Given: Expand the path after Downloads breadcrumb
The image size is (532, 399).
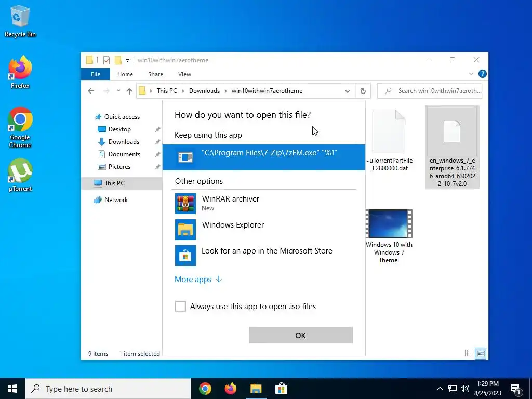Looking at the screenshot, I should click(x=225, y=91).
